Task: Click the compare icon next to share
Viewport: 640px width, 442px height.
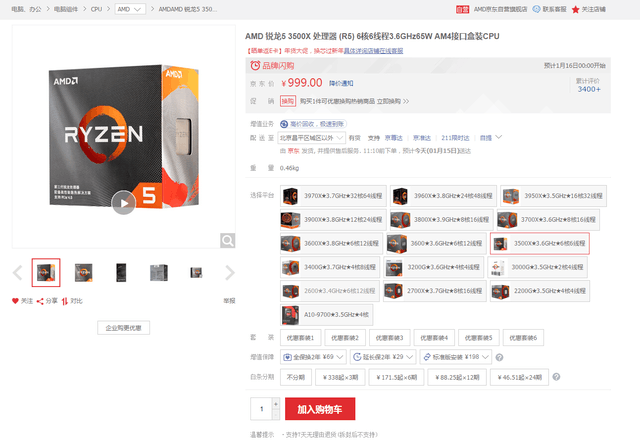Action: (x=64, y=301)
